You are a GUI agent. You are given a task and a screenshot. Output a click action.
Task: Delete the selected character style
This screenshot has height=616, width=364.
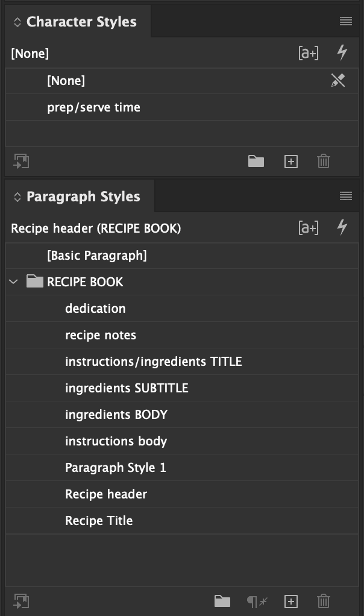[324, 162]
